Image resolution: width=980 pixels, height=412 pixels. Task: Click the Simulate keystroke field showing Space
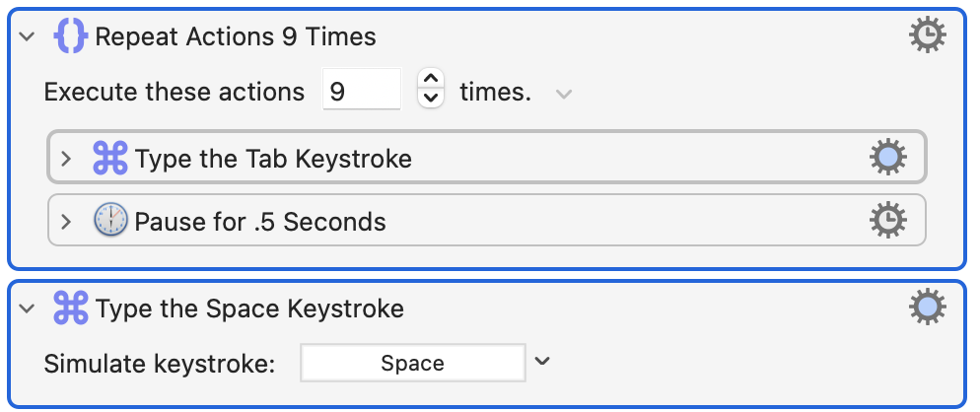412,363
